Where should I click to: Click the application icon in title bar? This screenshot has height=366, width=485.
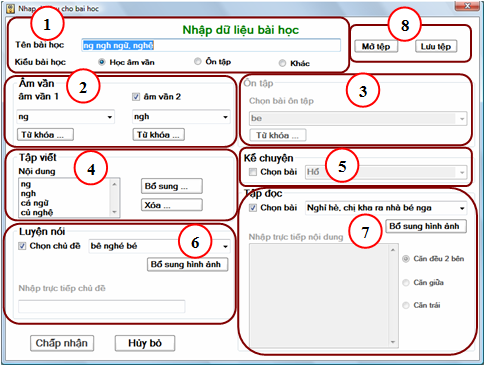11,8
